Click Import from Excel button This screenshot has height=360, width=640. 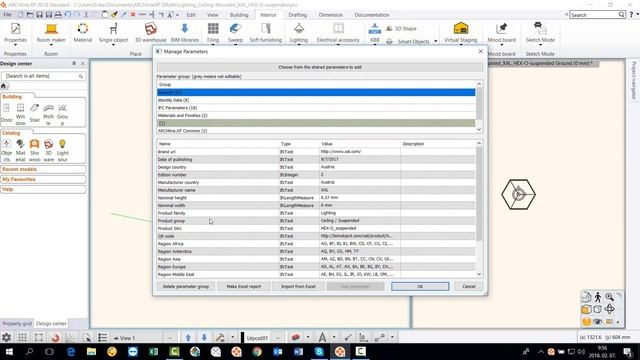(298, 287)
